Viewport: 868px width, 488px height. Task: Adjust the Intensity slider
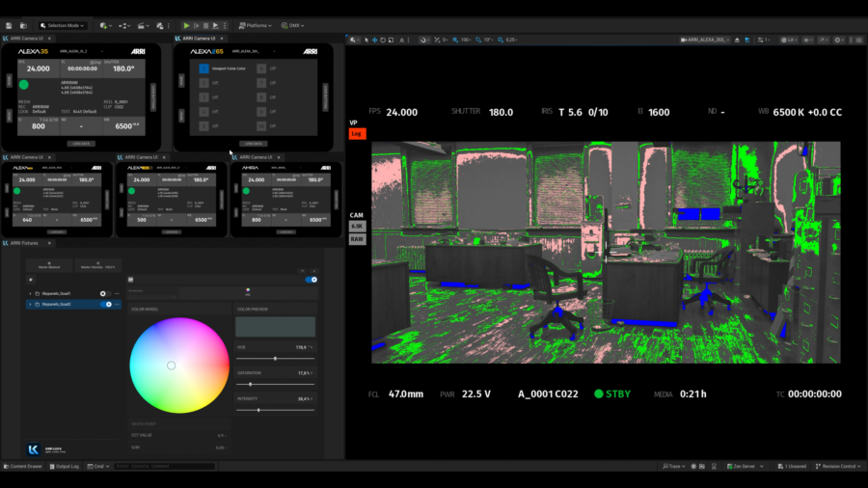[275, 410]
